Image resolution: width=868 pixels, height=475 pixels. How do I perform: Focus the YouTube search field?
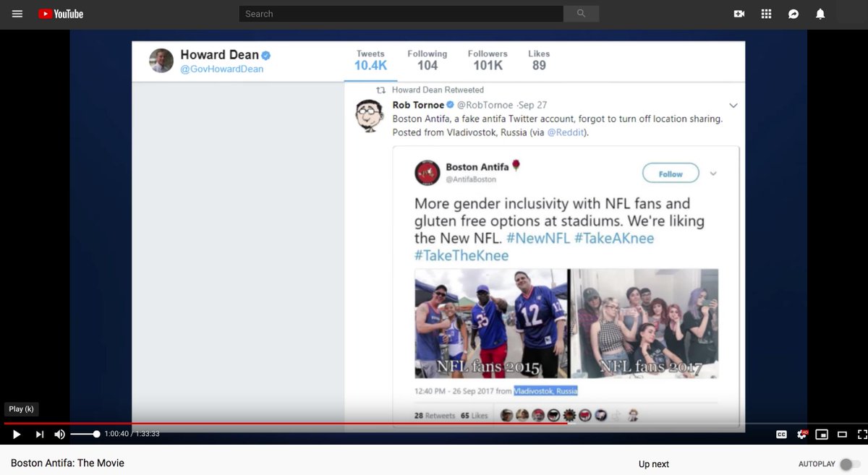point(401,14)
